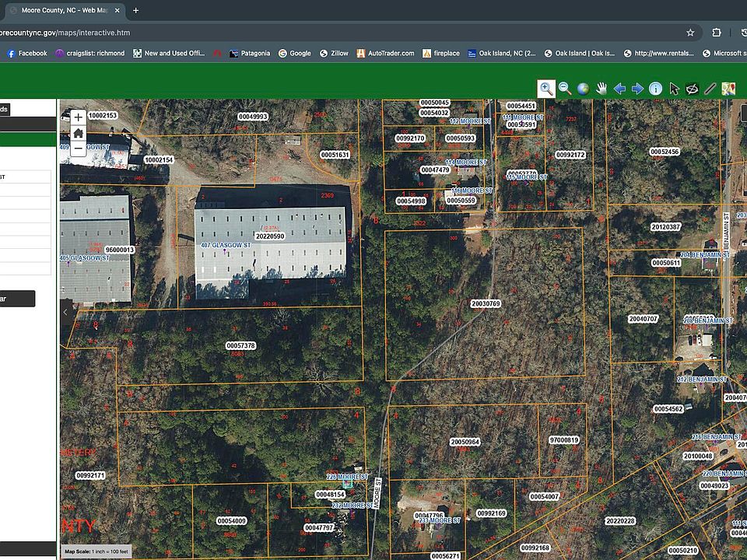Choose the arrow select tool
Screen dimensions: 747x560
coord(674,89)
